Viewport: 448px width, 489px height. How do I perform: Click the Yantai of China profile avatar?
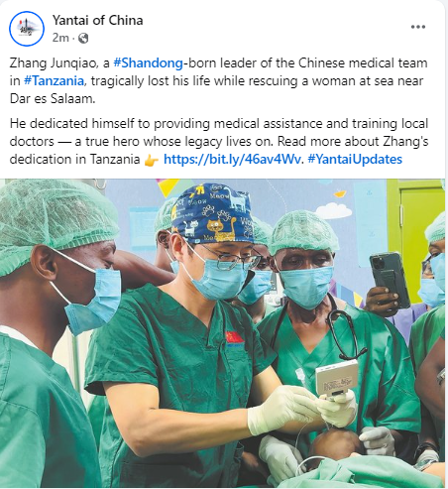pos(27,29)
